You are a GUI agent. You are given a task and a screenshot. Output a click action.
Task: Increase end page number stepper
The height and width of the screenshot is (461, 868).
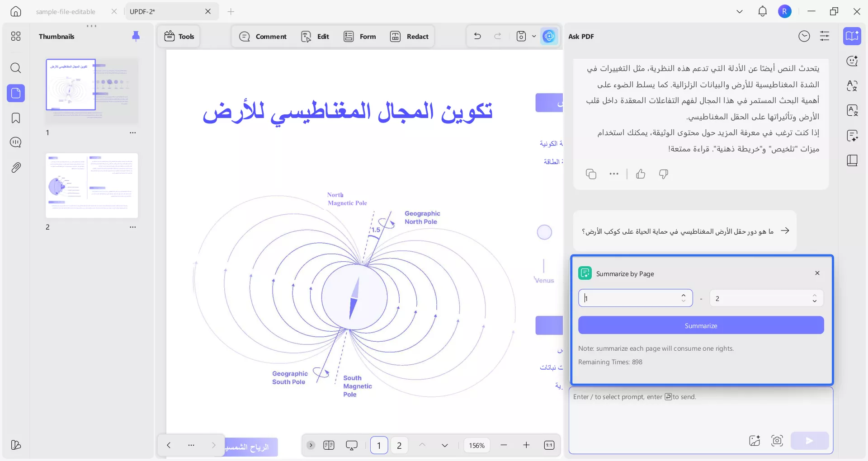[x=815, y=295]
